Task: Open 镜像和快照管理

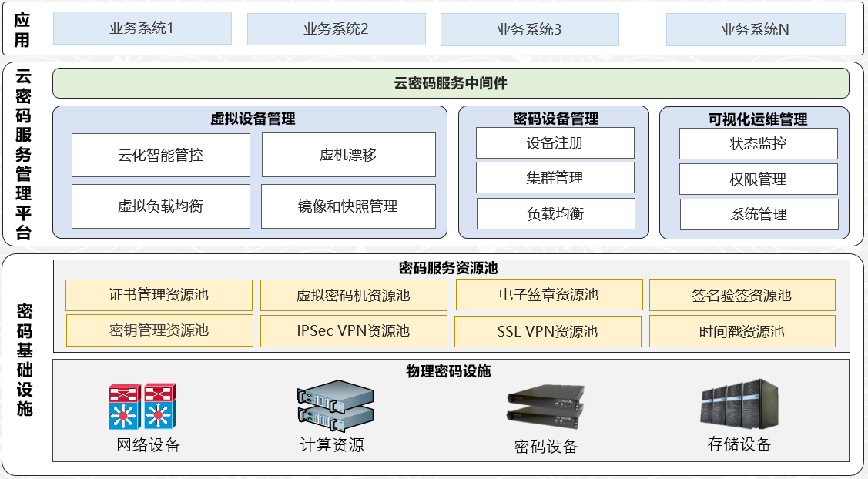Action: pyautogui.click(x=349, y=206)
